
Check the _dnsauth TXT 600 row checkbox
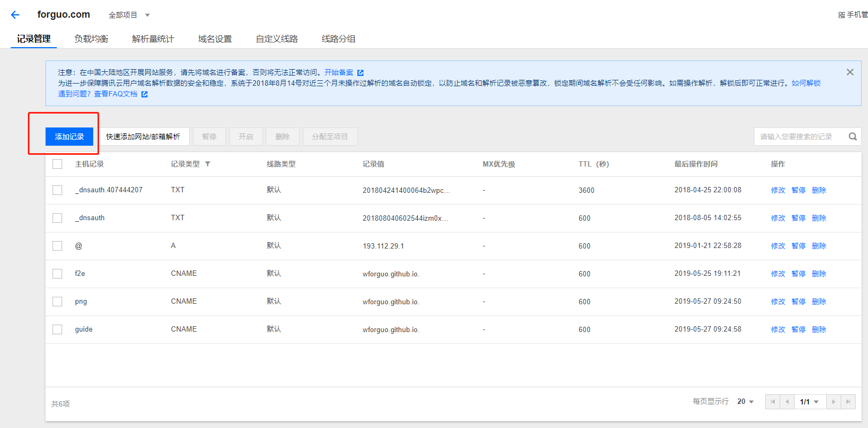[x=57, y=218]
